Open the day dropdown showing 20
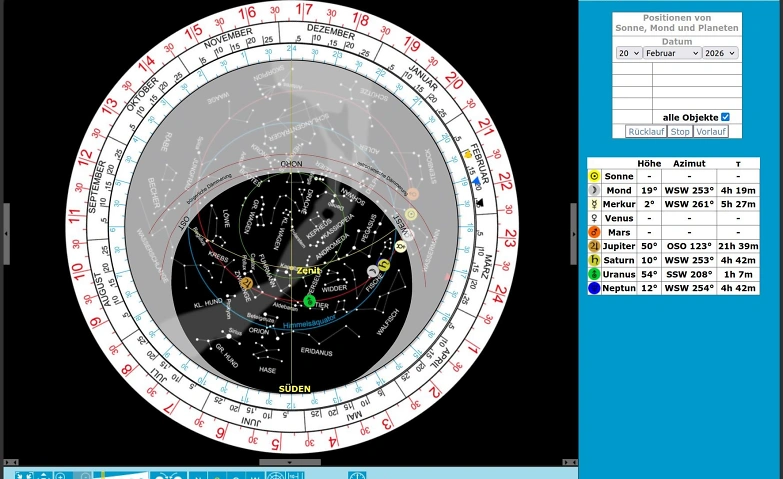783x479 pixels. 628,53
